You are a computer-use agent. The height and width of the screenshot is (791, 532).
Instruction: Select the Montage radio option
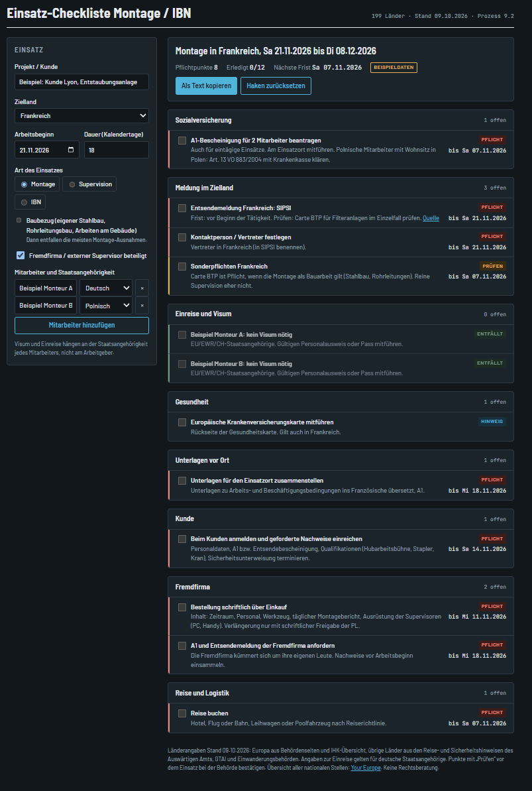coord(37,184)
